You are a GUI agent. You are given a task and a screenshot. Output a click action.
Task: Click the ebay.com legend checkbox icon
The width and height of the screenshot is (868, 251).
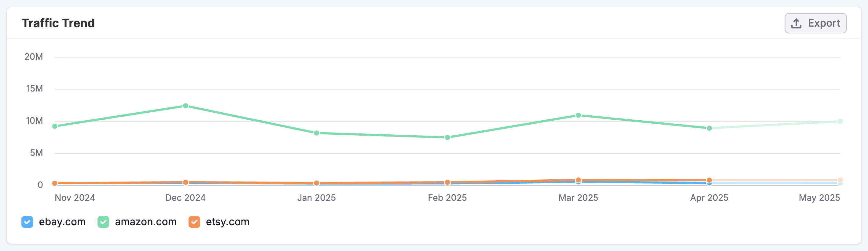point(27,222)
